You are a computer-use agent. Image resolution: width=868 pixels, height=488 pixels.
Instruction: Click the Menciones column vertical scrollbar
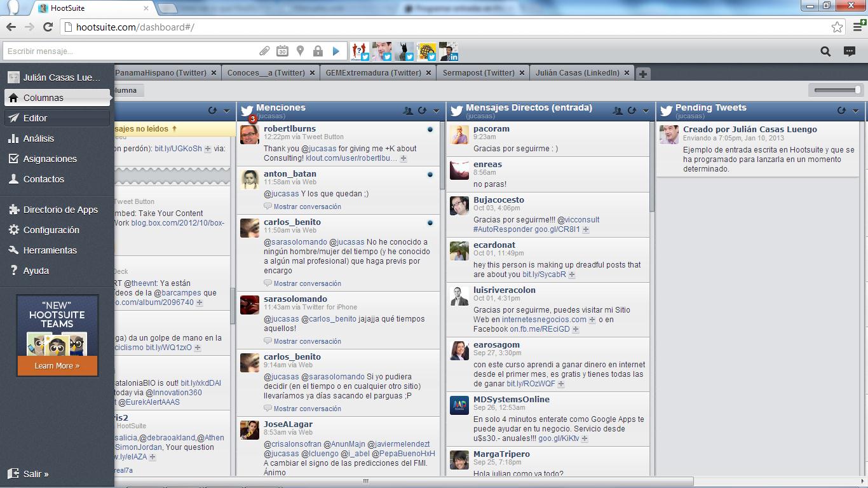[x=442, y=155]
